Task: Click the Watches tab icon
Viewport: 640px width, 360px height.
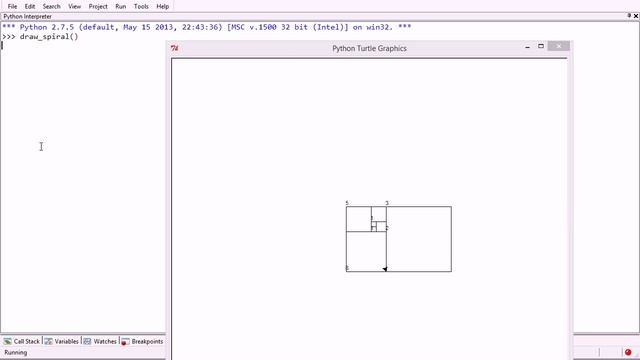Action: [x=87, y=341]
